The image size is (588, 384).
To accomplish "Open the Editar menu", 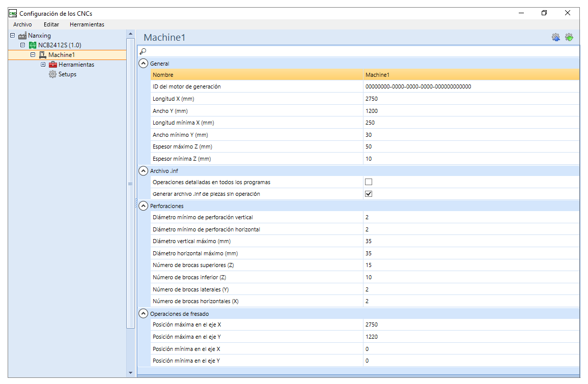I will (x=51, y=24).
